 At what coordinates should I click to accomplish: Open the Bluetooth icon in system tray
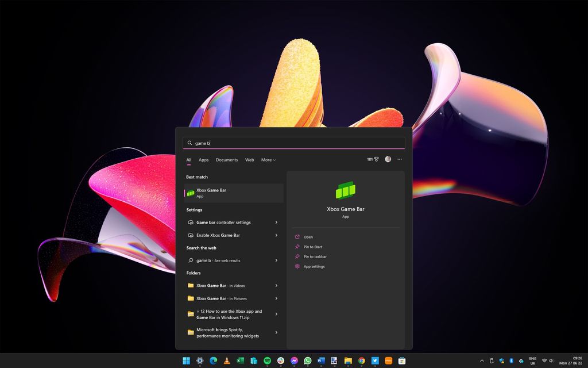512,361
